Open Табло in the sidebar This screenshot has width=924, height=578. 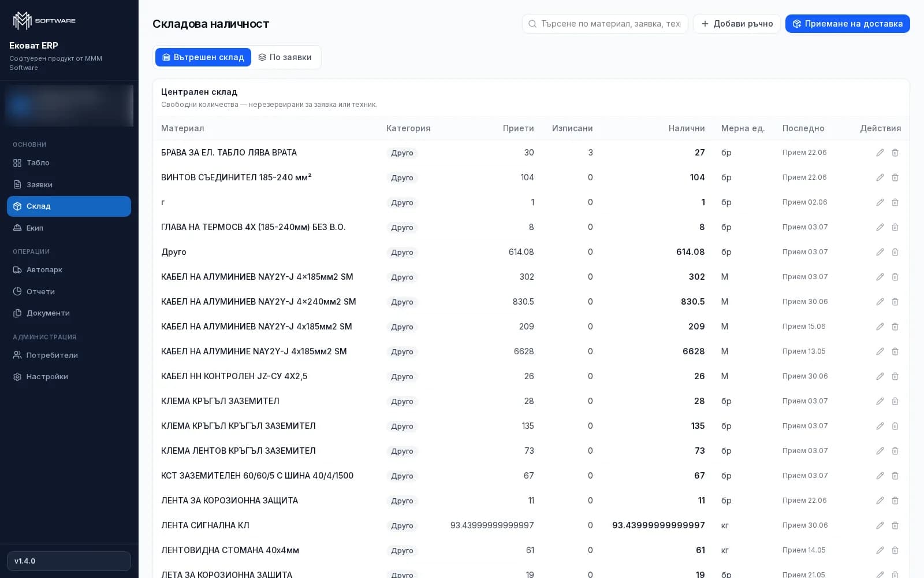(x=69, y=163)
